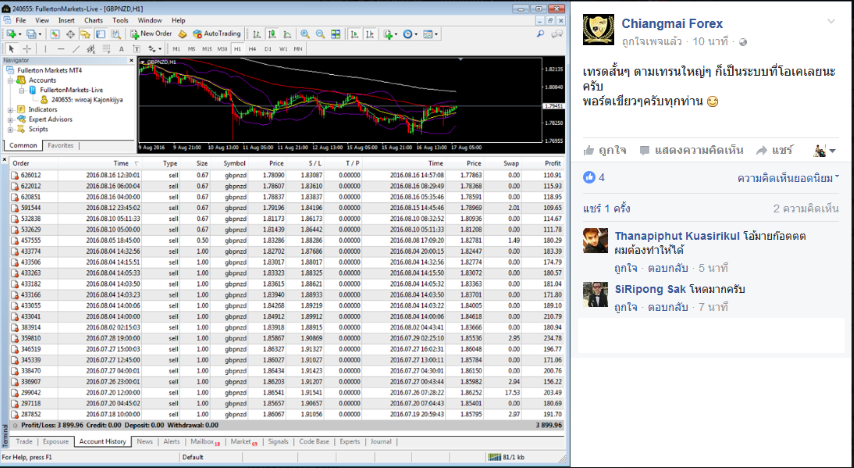This screenshot has height=468, width=854.
Task: Expand the Expert Advisors tree node
Action: click(x=10, y=119)
